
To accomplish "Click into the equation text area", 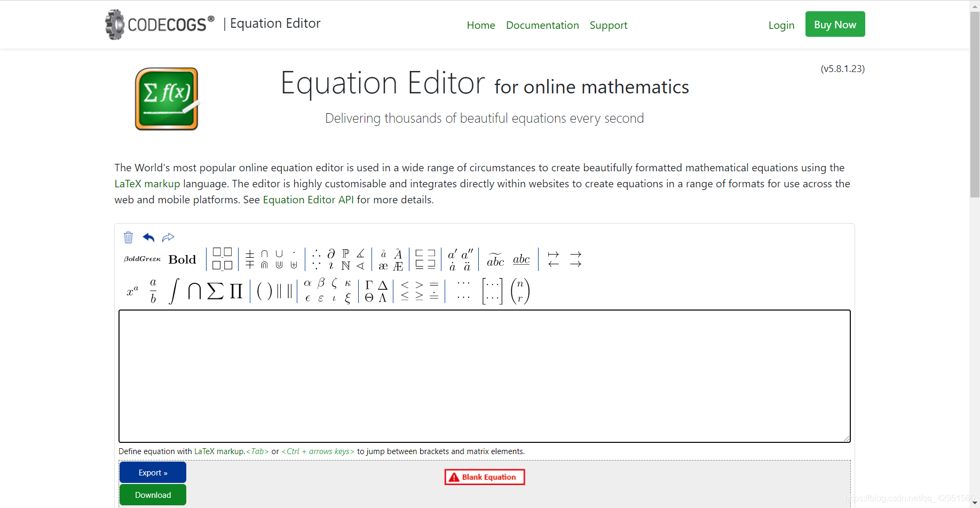I will 485,376.
